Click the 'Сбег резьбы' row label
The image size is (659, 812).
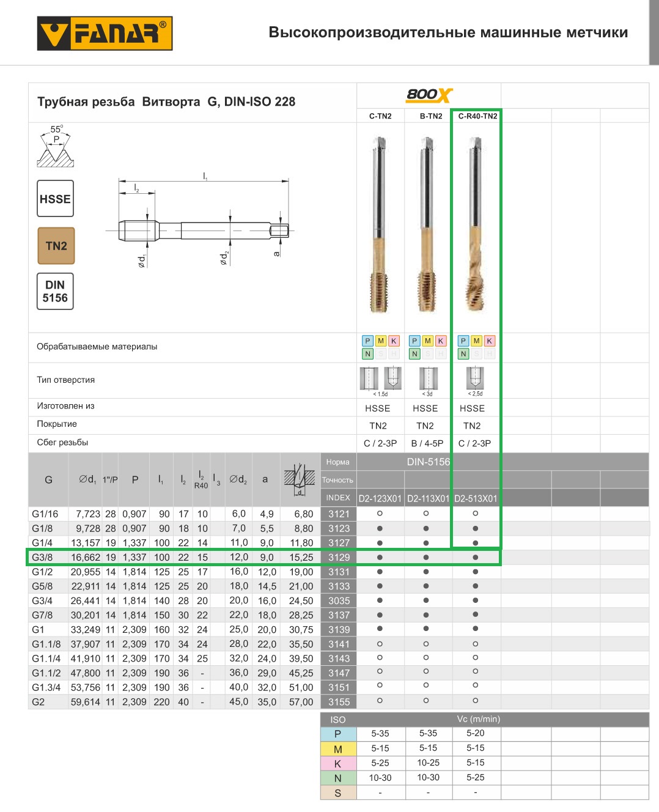[62, 442]
